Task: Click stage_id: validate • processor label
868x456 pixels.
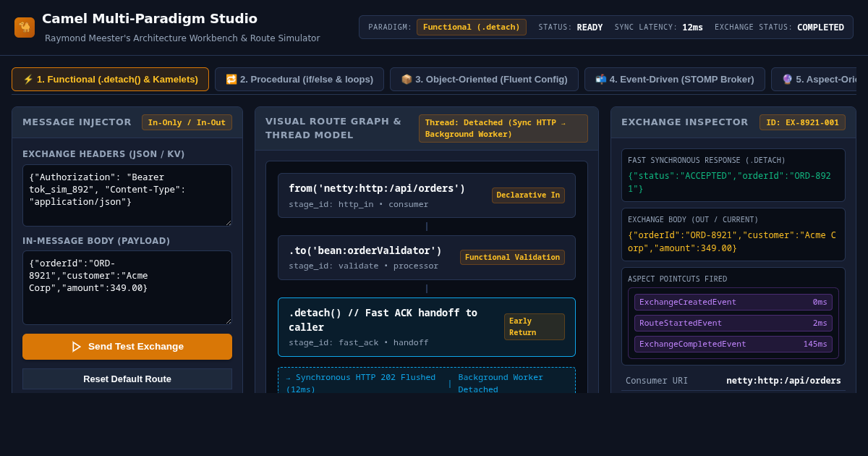Action: pos(364,266)
